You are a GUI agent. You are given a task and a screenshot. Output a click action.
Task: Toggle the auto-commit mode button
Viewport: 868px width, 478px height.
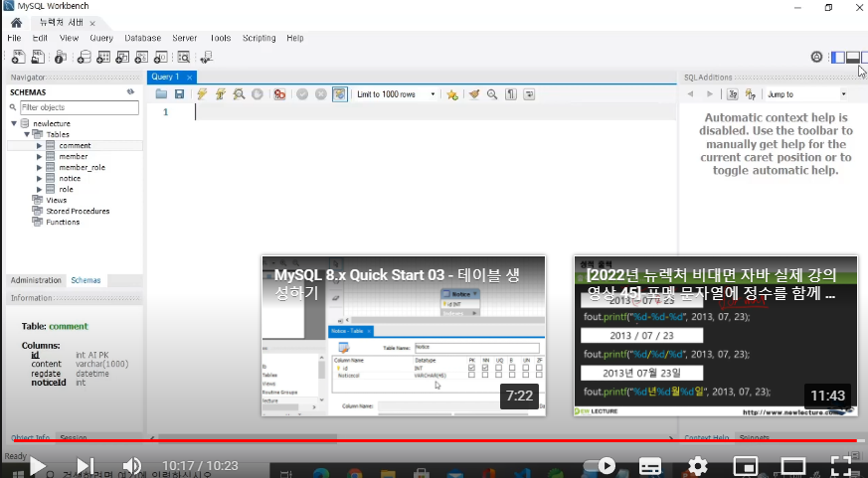[x=339, y=94]
